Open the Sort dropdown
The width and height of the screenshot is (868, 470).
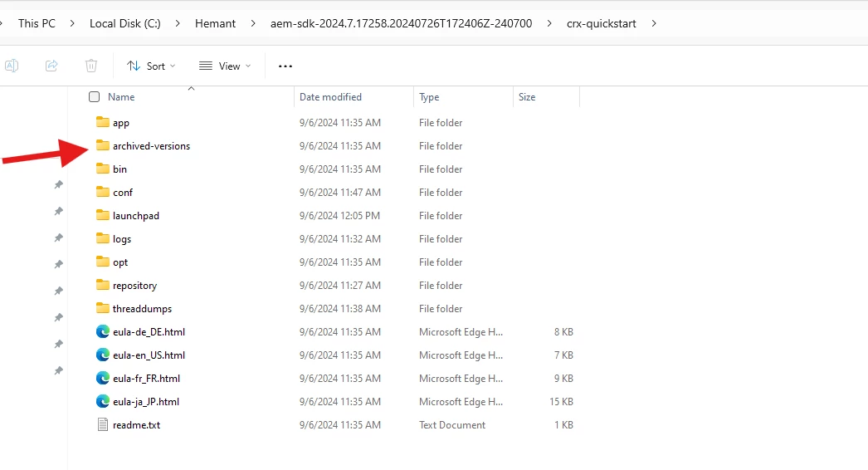coord(150,66)
